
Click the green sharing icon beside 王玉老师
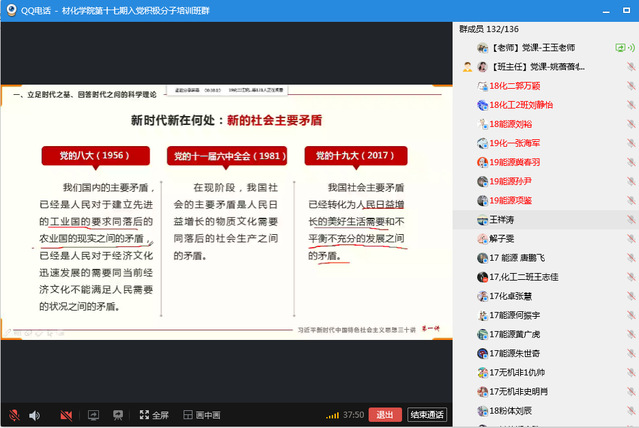[x=621, y=47]
